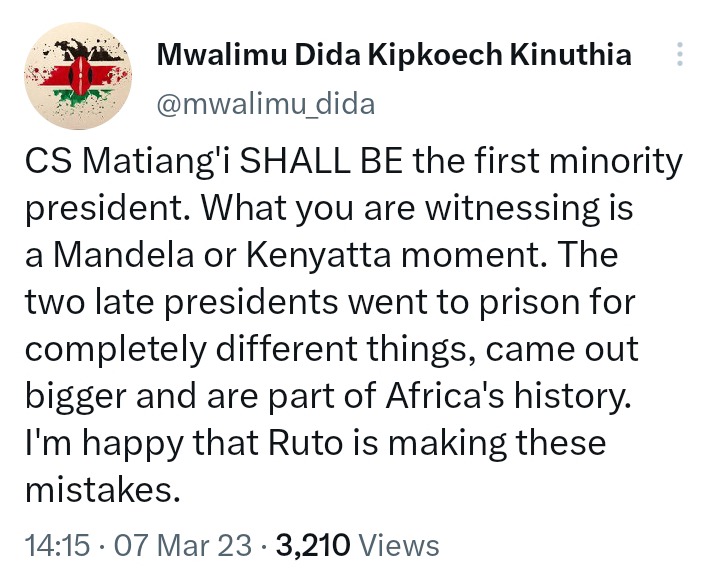The width and height of the screenshot is (720, 575).
Task: Open the three-dot more options menu
Action: pyautogui.click(x=680, y=56)
